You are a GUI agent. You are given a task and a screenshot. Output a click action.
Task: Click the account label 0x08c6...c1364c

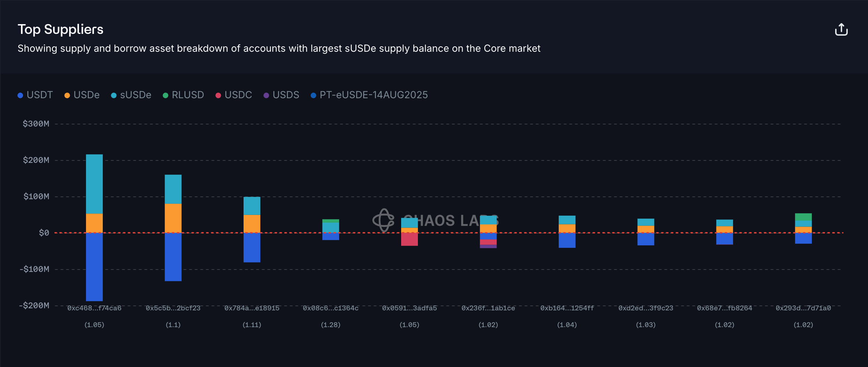331,308
